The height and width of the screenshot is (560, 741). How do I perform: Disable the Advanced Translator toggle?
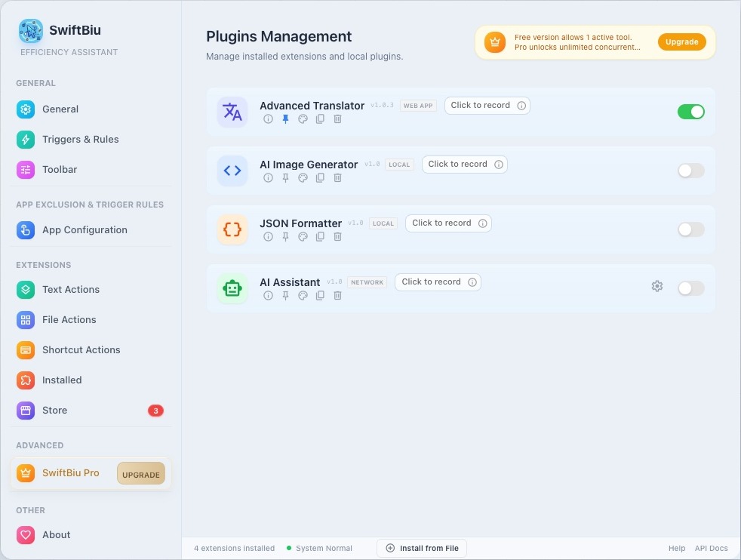691,112
